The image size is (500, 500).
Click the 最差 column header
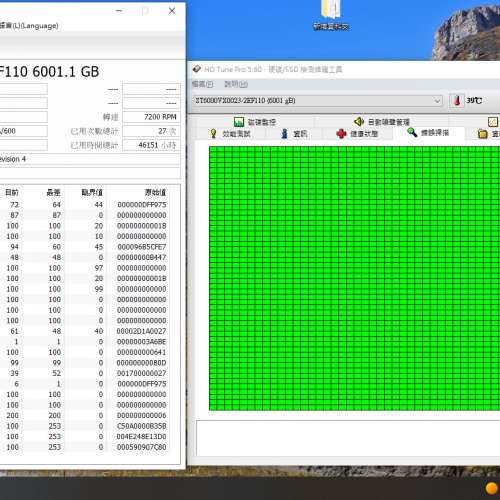(53, 192)
